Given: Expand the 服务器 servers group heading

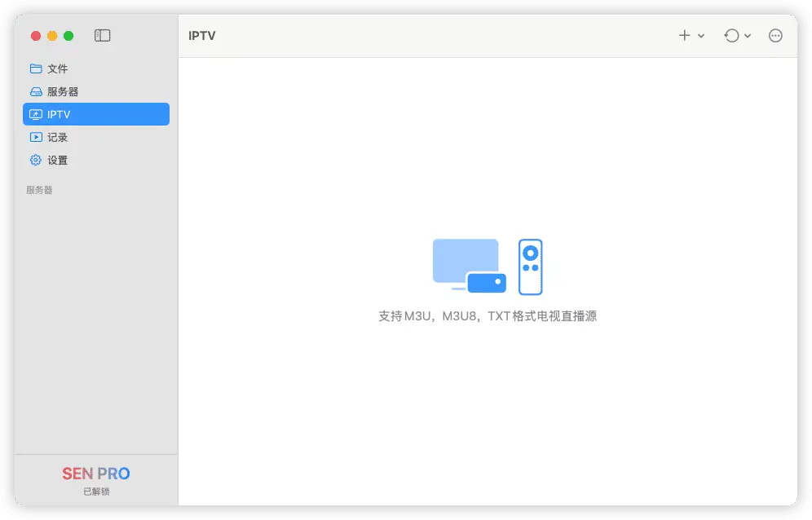Looking at the screenshot, I should 41,189.
